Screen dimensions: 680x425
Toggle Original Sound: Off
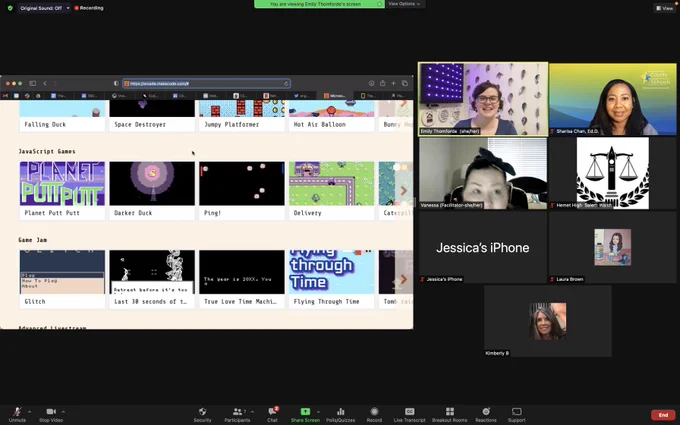41,8
